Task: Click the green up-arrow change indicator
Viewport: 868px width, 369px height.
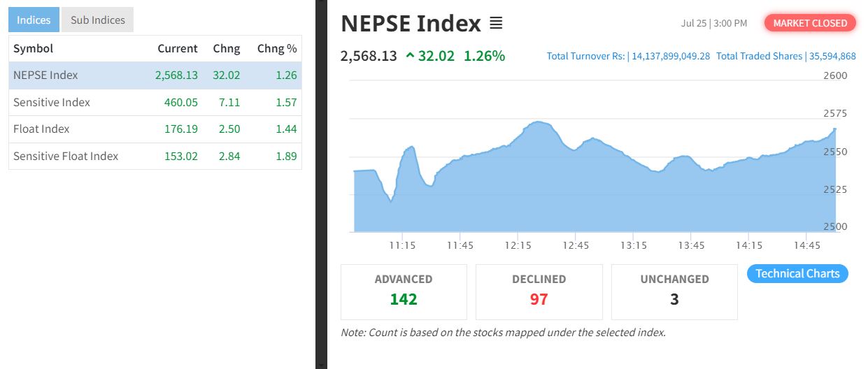Action: pos(410,56)
